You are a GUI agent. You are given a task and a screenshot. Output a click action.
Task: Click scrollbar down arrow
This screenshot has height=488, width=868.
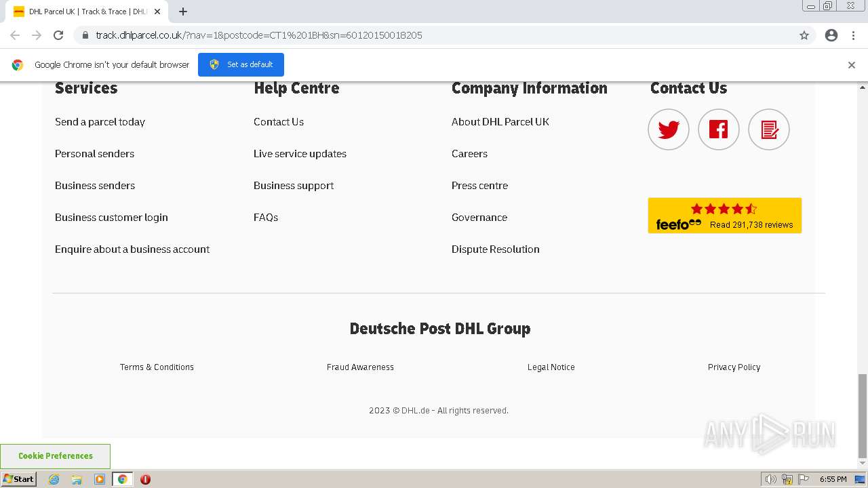click(863, 464)
